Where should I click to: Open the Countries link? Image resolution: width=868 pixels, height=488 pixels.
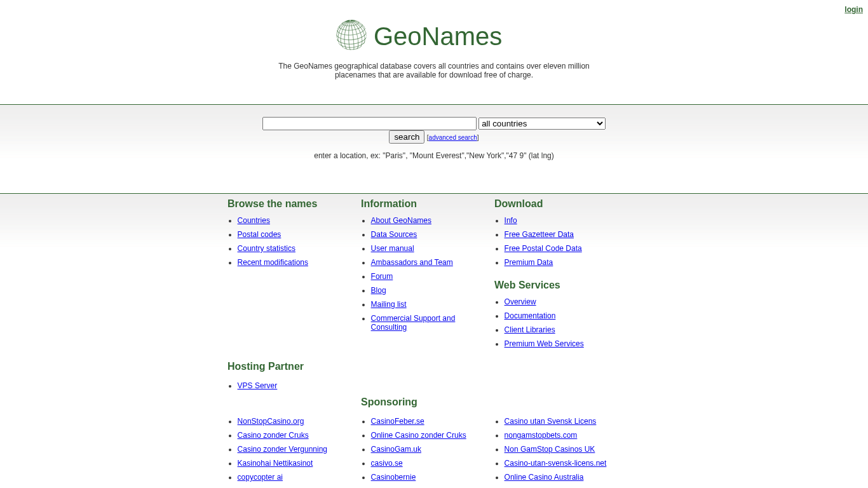(254, 220)
